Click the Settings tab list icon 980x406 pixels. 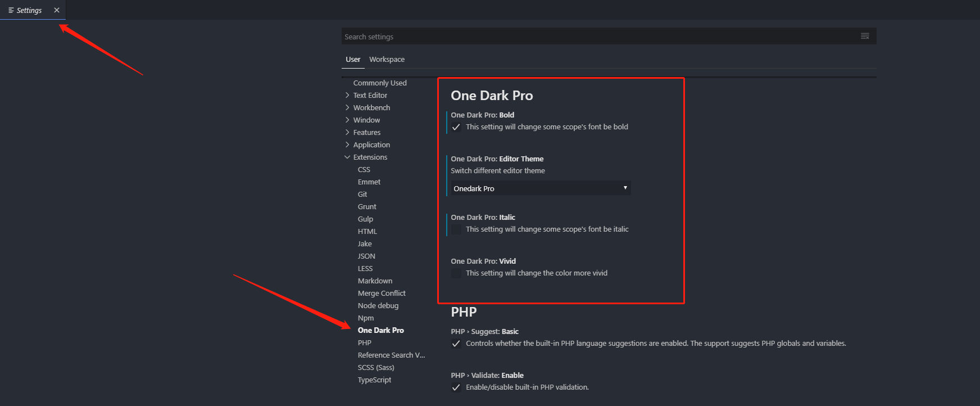pos(11,10)
